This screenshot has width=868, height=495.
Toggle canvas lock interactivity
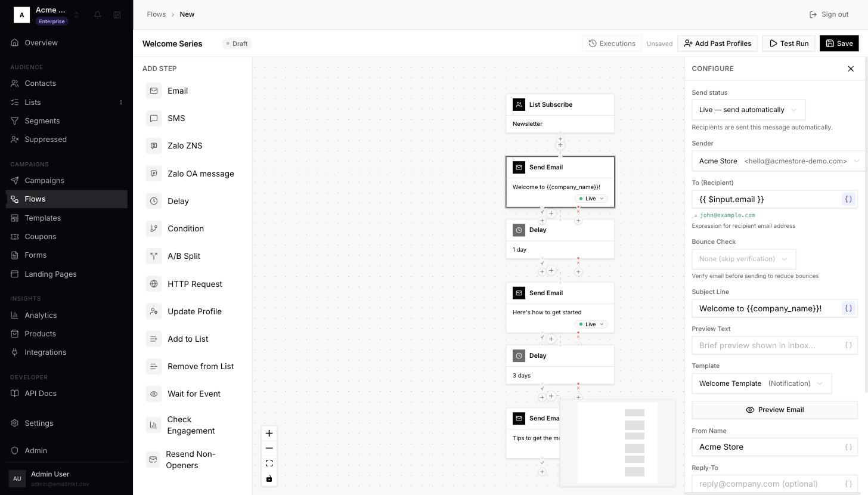pyautogui.click(x=269, y=478)
